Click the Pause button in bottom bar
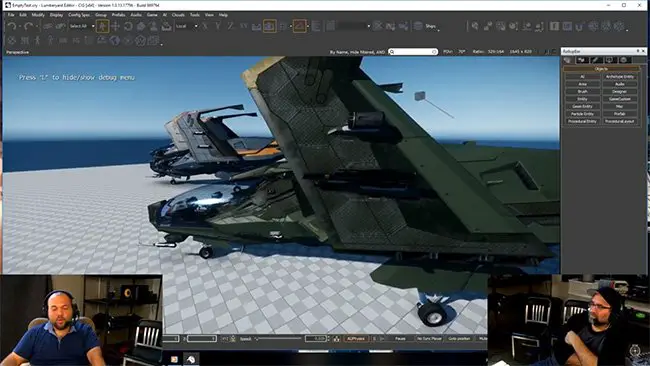Image resolution: width=650 pixels, height=366 pixels. [400, 339]
